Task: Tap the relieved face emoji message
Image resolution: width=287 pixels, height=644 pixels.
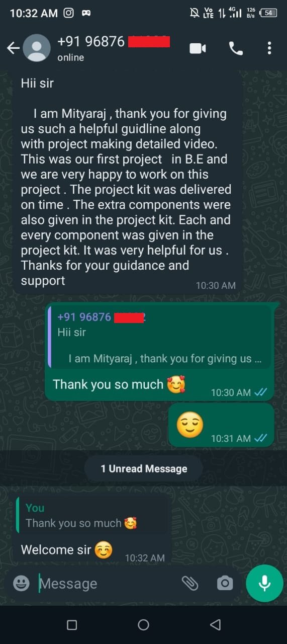Action: point(190,425)
